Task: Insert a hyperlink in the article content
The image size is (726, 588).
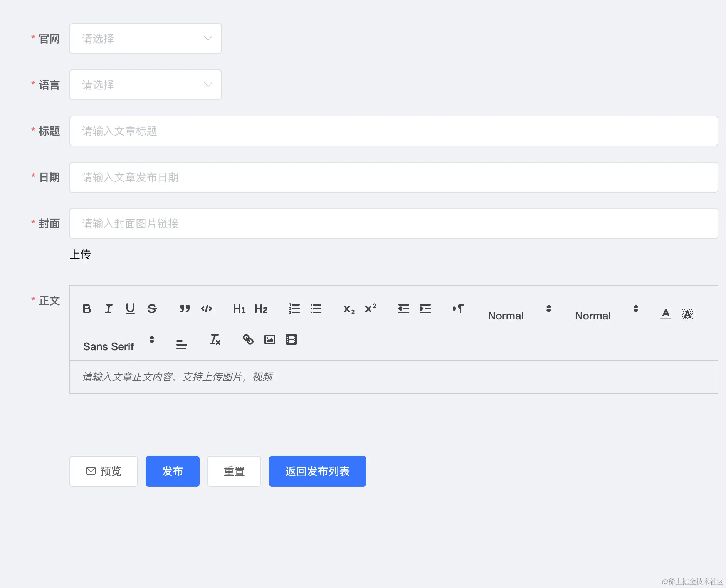Action: tap(247, 339)
